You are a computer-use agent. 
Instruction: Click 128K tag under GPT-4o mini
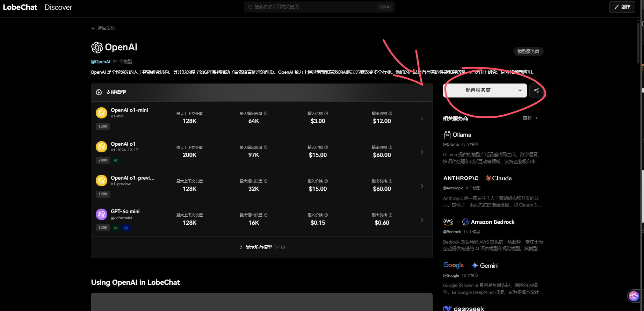(x=103, y=227)
